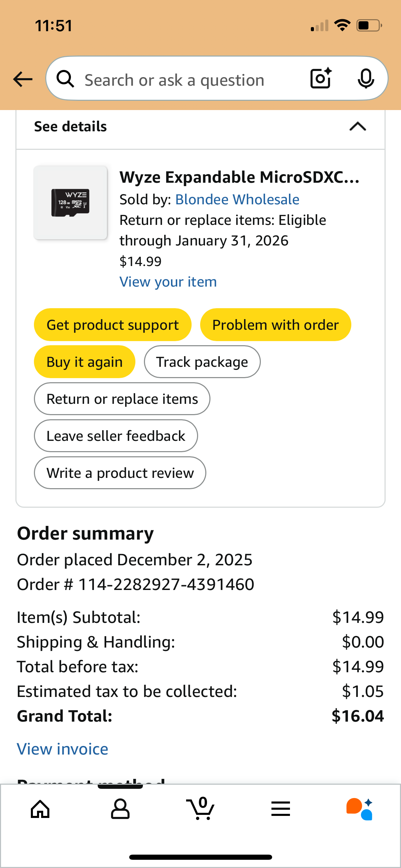401x868 pixels.
Task: Open camera lens visual search
Action: click(321, 79)
